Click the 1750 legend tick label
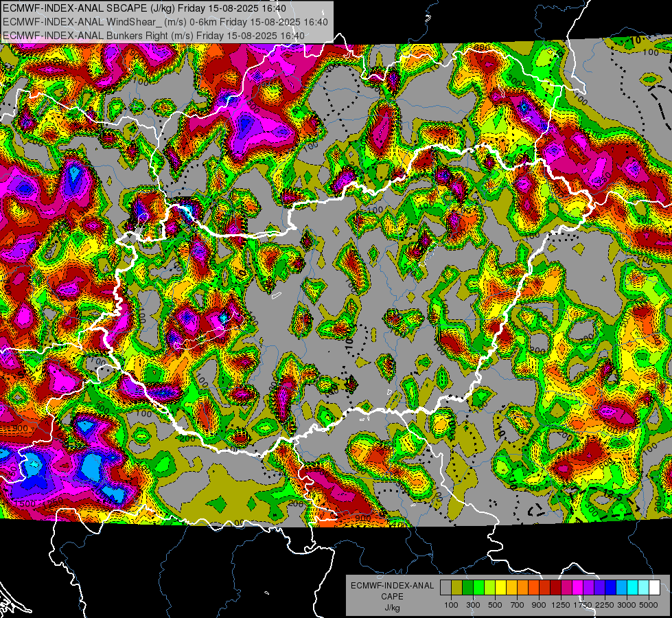Screen dimensions: 672x618 tap(583, 605)
